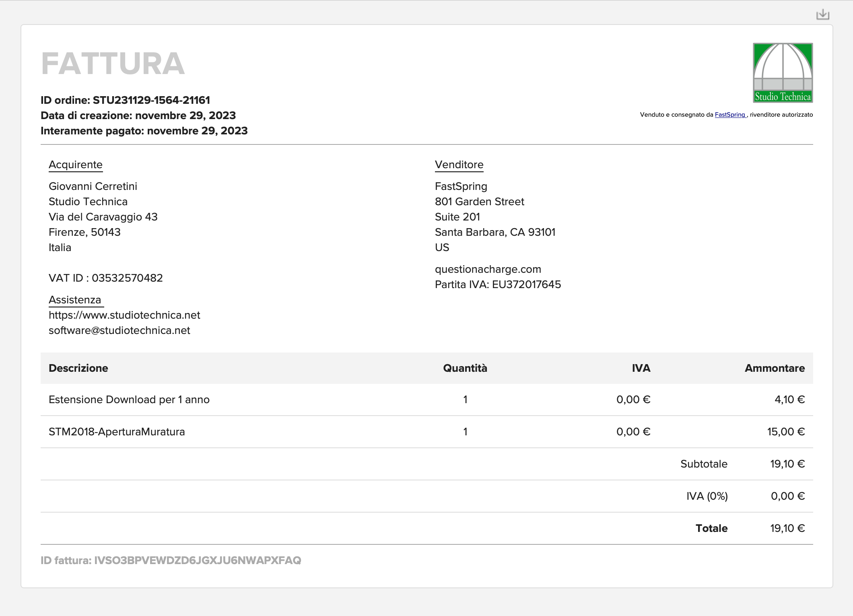Click the Assistenza heading
Viewport: 853px width, 616px height.
(75, 300)
